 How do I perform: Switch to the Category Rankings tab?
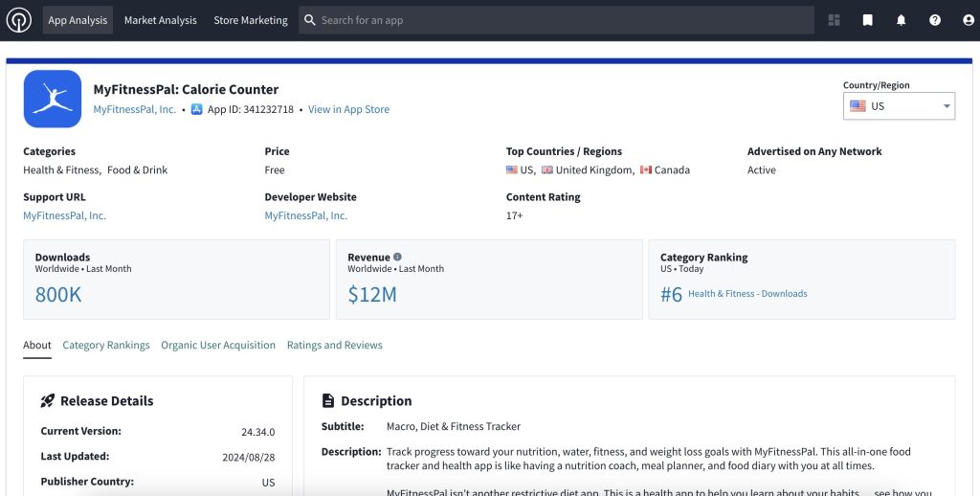click(x=106, y=345)
